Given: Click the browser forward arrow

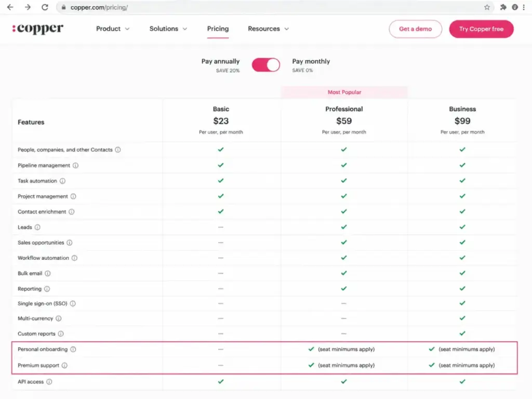Looking at the screenshot, I should click(x=28, y=7).
